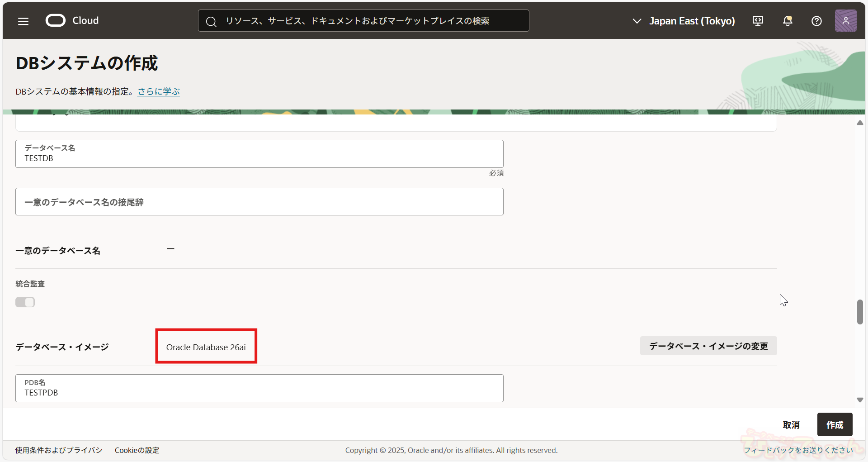Open the notifications bell
This screenshot has height=462, width=868.
(788, 21)
